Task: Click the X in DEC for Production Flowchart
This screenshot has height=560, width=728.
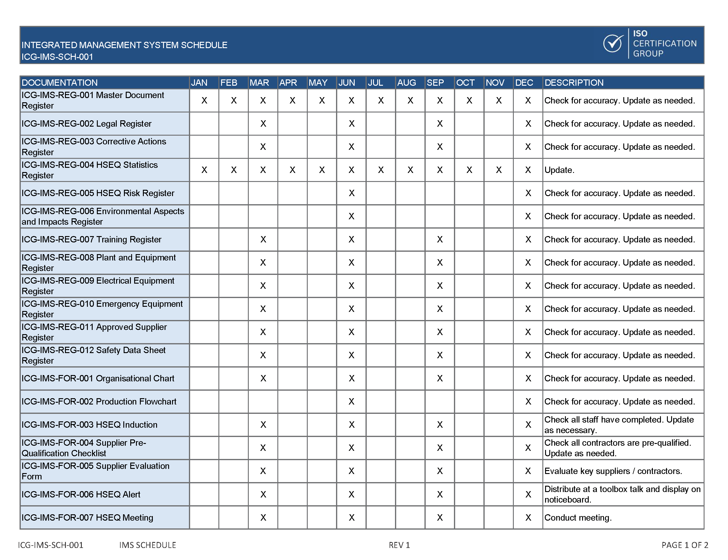Action: click(x=528, y=402)
